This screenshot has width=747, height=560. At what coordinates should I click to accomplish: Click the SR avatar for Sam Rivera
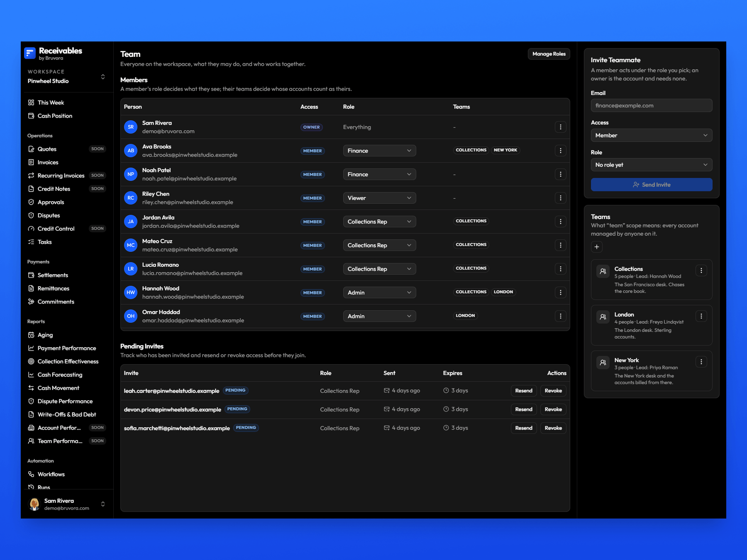click(131, 127)
